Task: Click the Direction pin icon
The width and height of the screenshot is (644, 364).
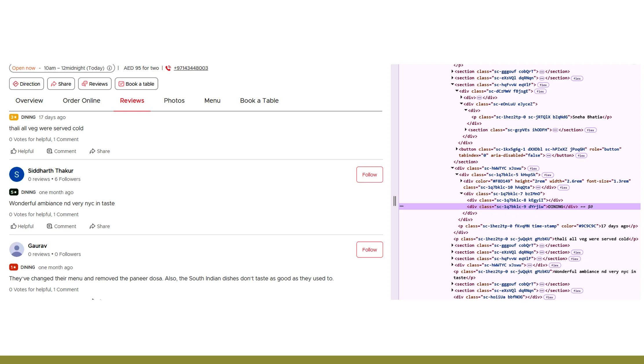Action: click(16, 84)
